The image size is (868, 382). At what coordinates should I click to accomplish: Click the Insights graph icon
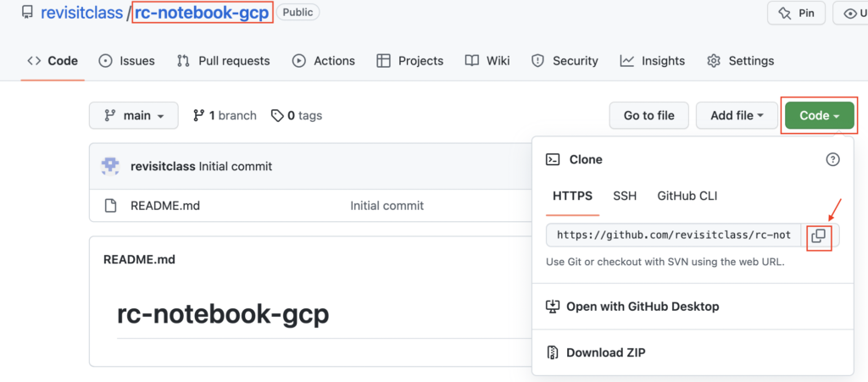[x=626, y=61]
